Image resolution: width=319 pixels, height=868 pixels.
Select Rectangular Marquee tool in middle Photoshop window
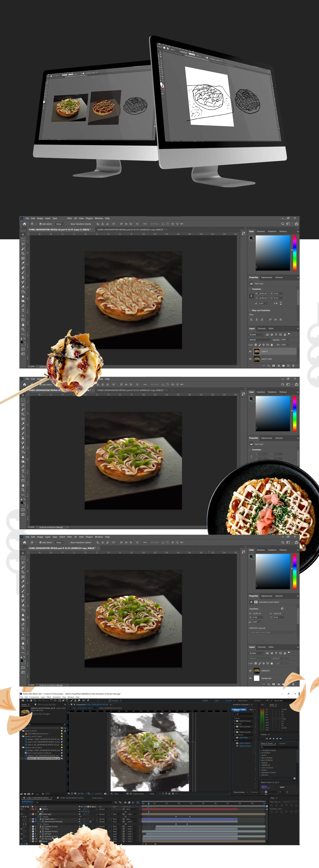point(23,400)
